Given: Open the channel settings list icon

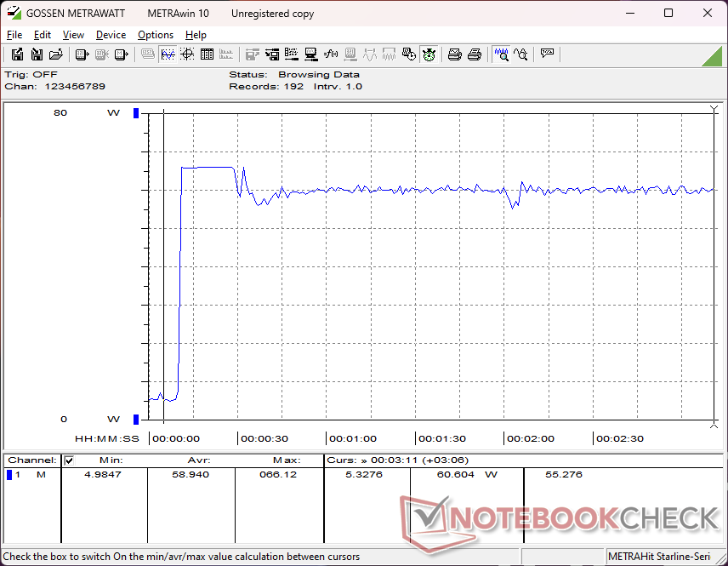Looking at the screenshot, I should click(292, 54).
